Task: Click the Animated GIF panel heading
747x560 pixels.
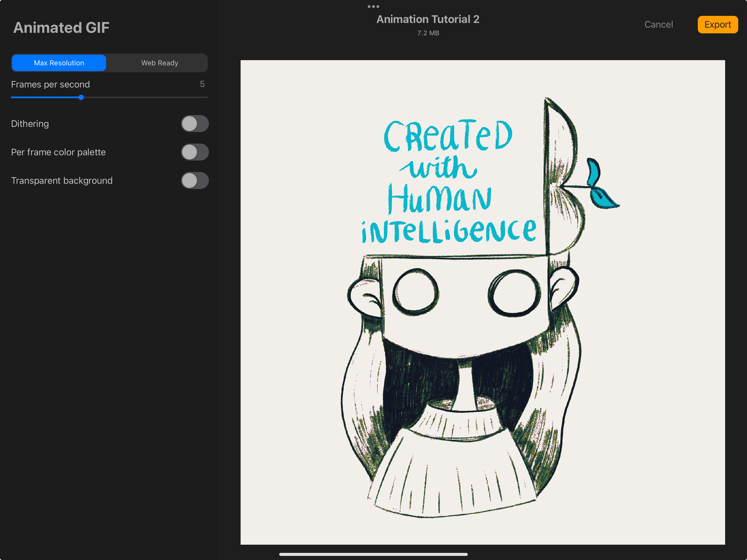Action: pos(61,27)
